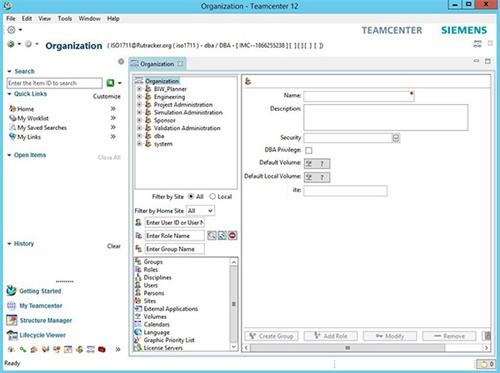Screen dimensions: 500x373
Task: Click the reload icon beside Role Name
Action: pos(222,236)
